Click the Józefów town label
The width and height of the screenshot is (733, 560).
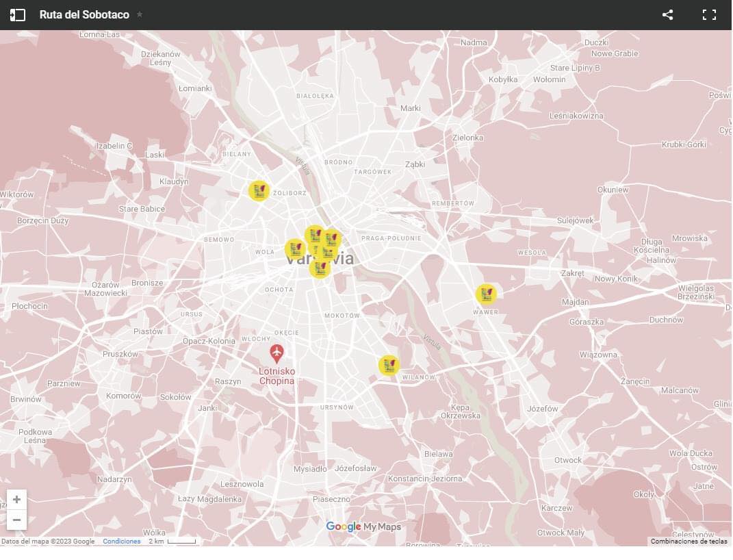pyautogui.click(x=542, y=409)
